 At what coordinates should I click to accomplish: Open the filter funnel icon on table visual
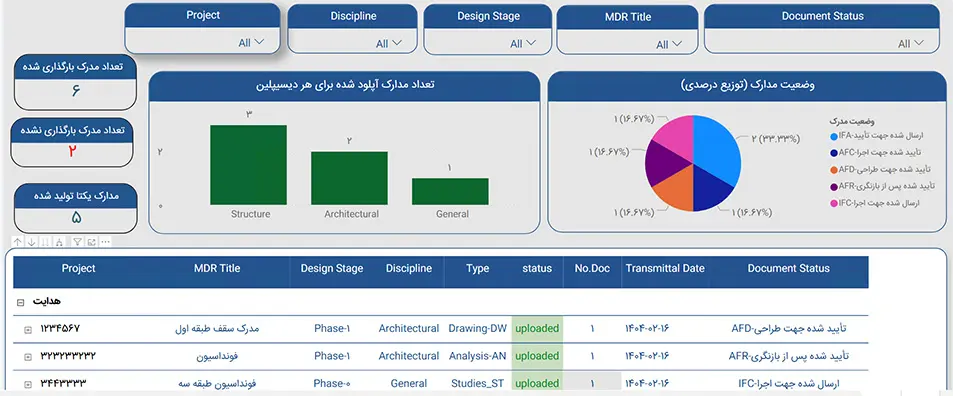point(77,242)
